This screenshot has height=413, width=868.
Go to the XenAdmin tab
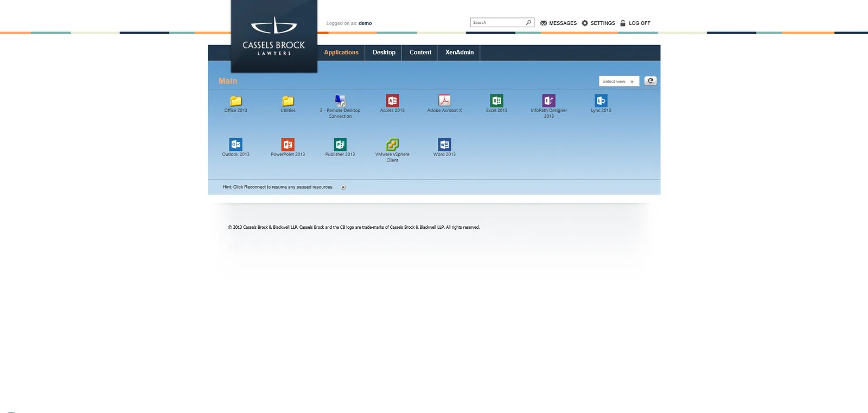[459, 53]
